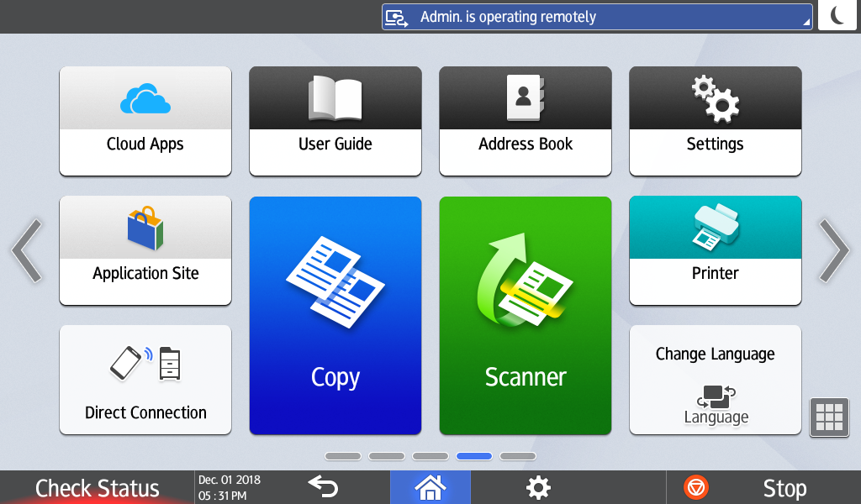861x504 pixels.
Task: Show the previous home screen page
Action: point(27,250)
